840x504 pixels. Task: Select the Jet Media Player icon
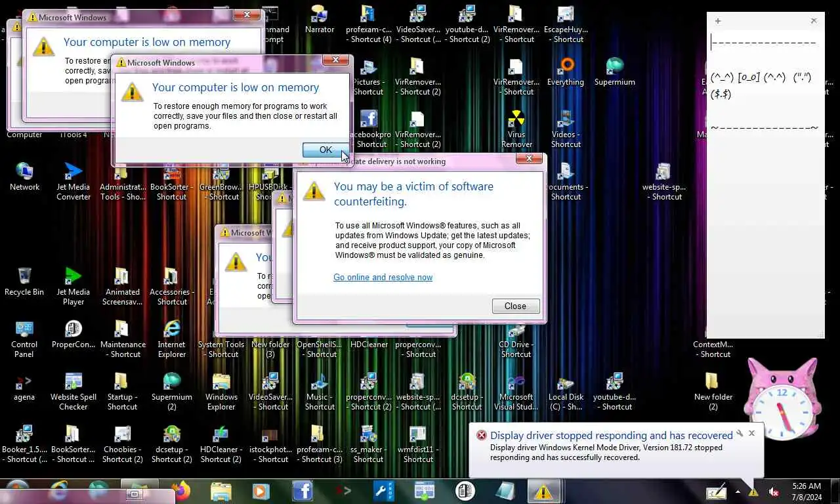(x=73, y=287)
